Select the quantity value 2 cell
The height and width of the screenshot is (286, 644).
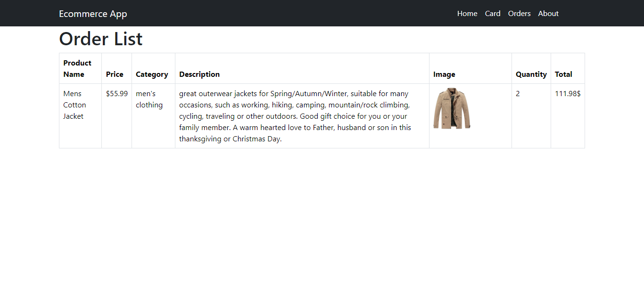(x=531, y=116)
